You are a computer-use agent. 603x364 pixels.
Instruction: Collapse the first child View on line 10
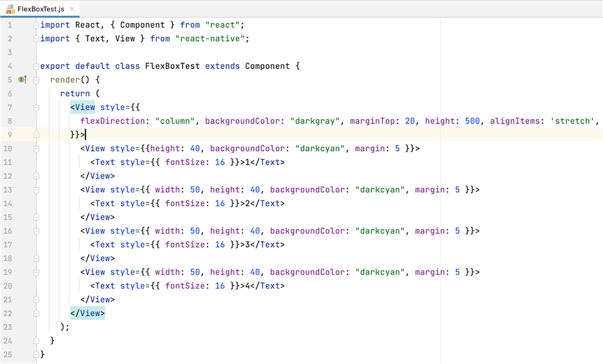pyautogui.click(x=36, y=149)
